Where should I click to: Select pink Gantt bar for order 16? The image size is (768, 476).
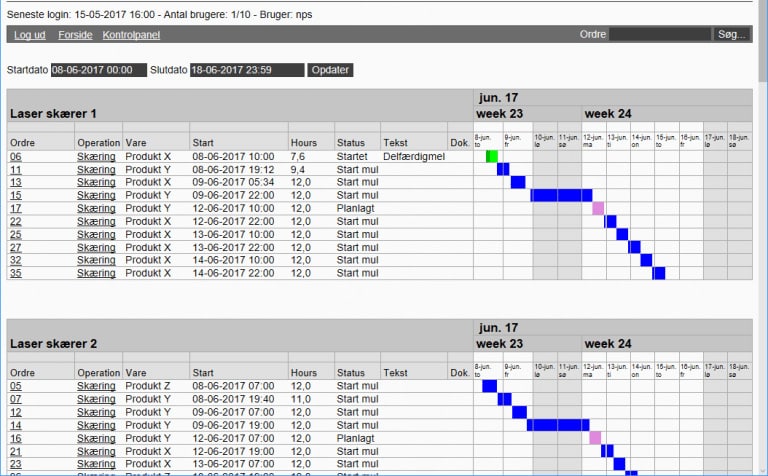click(x=595, y=438)
